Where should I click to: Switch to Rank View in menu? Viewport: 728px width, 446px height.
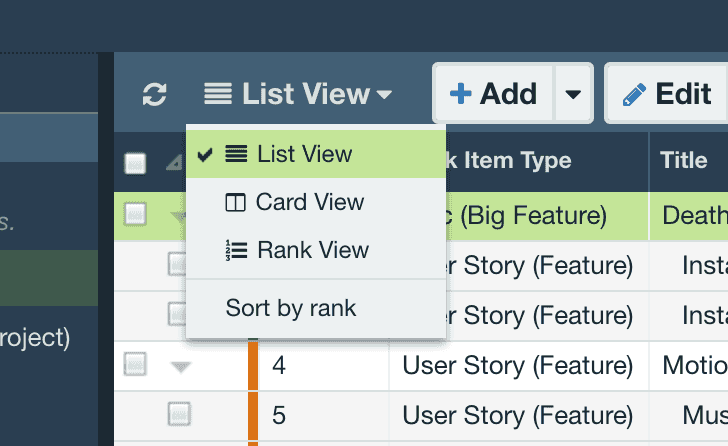pyautogui.click(x=316, y=250)
